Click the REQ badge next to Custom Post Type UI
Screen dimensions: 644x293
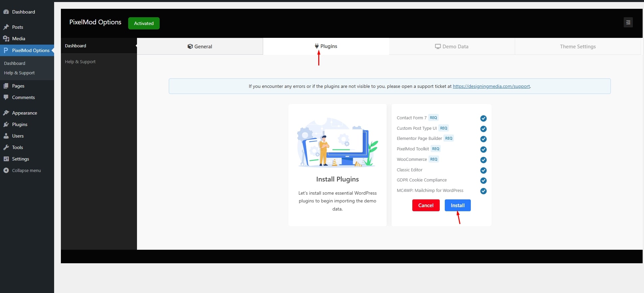443,128
